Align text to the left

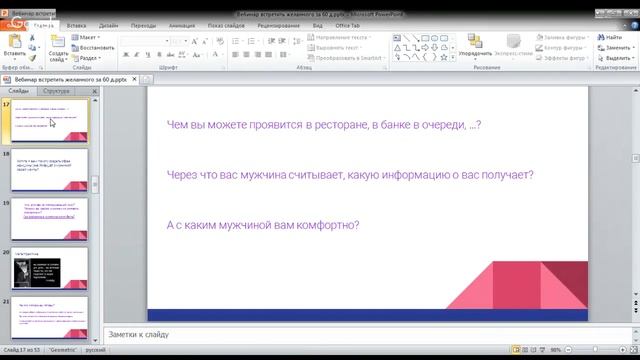click(236, 55)
